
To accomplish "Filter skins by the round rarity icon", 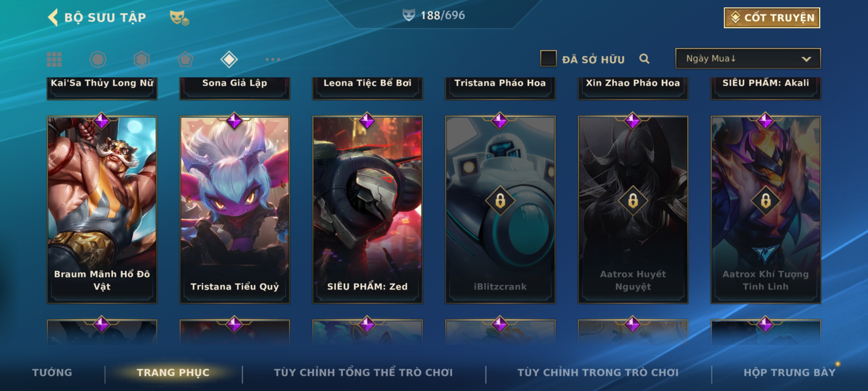I will tap(98, 59).
